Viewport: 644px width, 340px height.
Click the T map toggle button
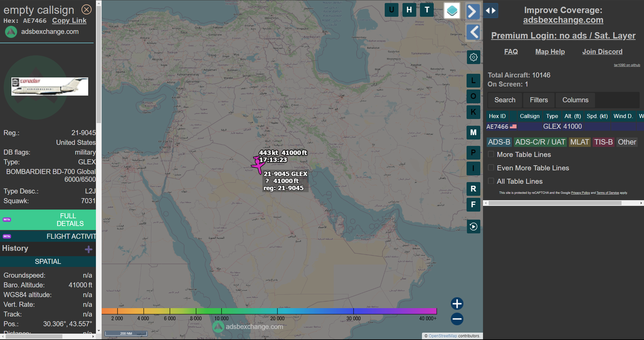point(427,10)
